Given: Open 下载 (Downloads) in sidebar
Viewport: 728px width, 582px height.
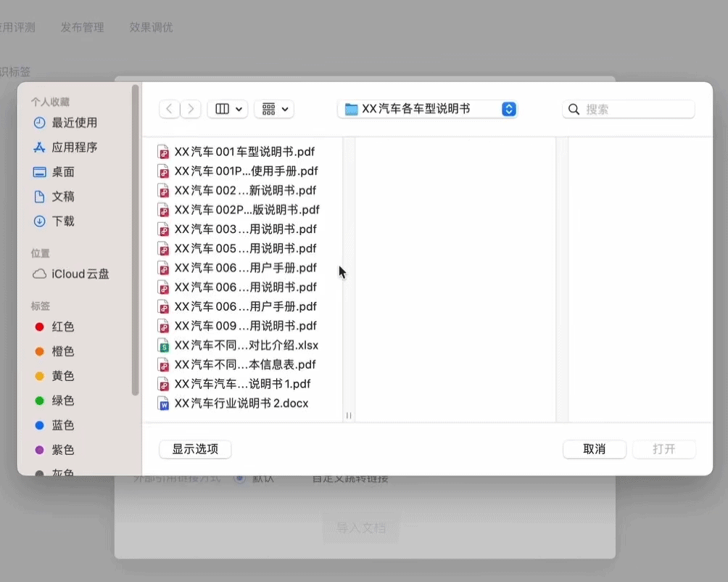Looking at the screenshot, I should click(58, 221).
